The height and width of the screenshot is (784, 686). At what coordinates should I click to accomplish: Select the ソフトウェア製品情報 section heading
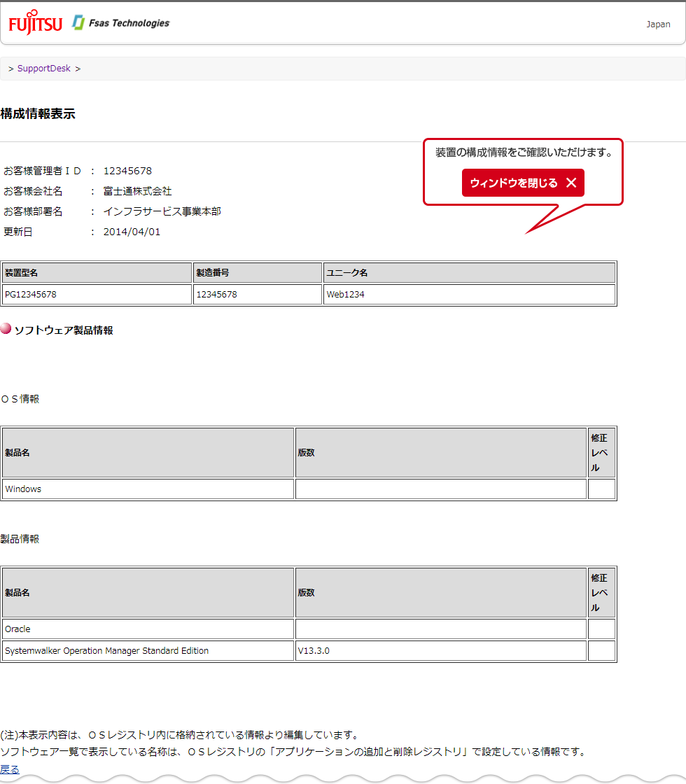click(x=64, y=330)
